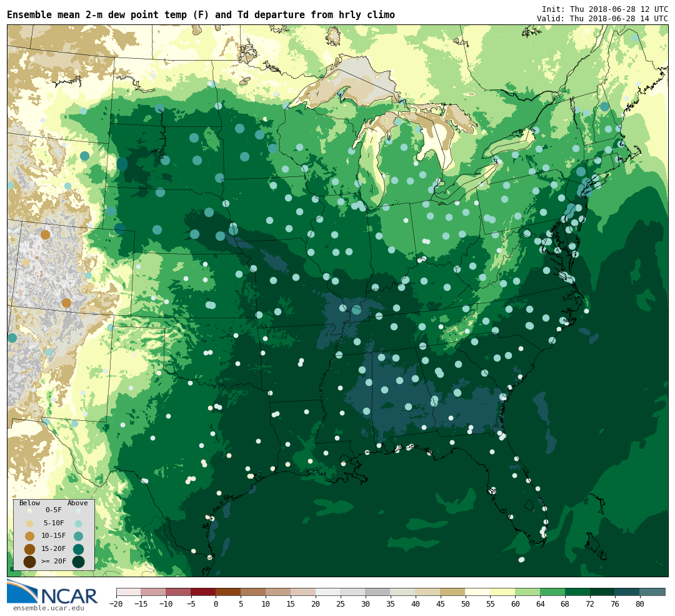Click the above 5-10F light teal legend dot
This screenshot has width=675, height=616.
pyautogui.click(x=78, y=524)
